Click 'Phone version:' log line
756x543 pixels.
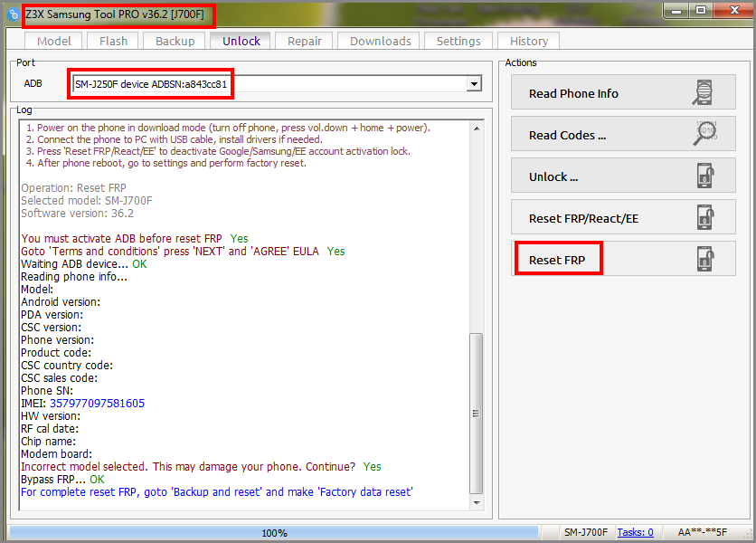click(57, 339)
